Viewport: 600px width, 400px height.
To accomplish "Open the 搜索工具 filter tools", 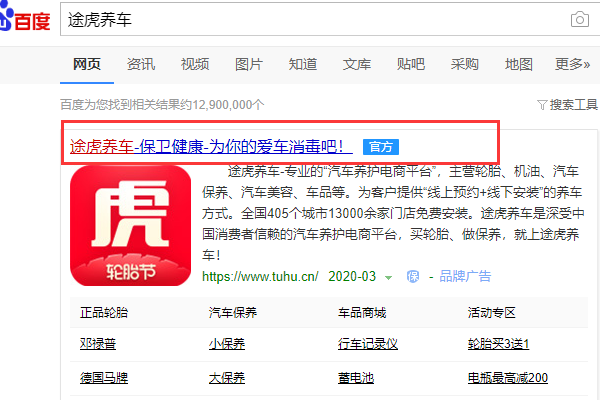I will (567, 104).
